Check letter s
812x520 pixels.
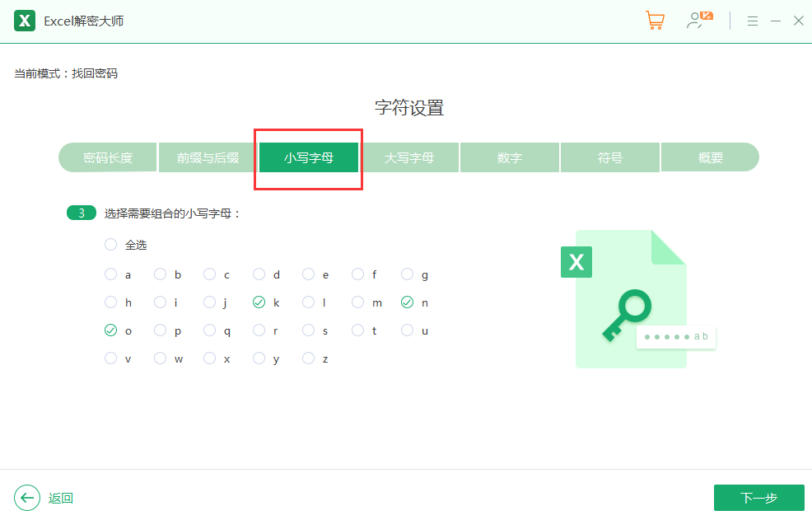point(309,330)
